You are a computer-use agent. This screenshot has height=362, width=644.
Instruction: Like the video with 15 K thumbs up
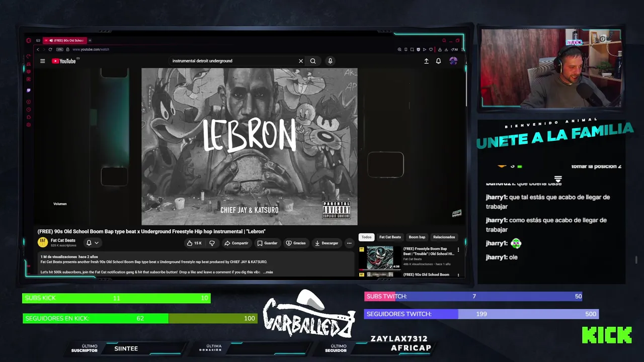point(194,243)
